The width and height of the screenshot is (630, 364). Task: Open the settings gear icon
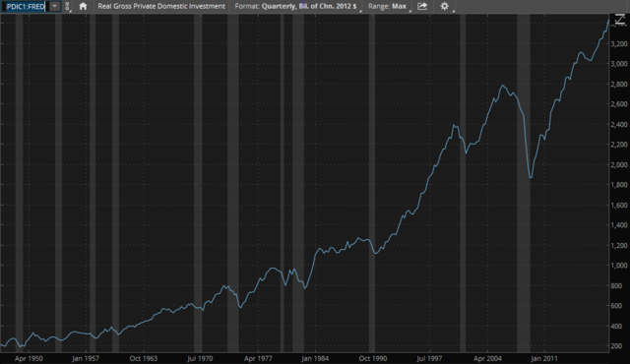(x=444, y=7)
